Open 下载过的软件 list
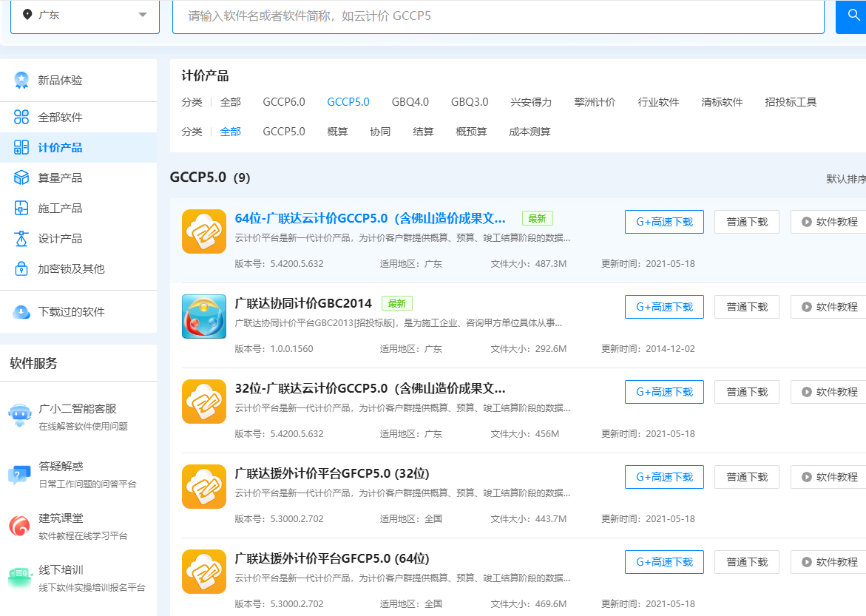 pyautogui.click(x=78, y=311)
